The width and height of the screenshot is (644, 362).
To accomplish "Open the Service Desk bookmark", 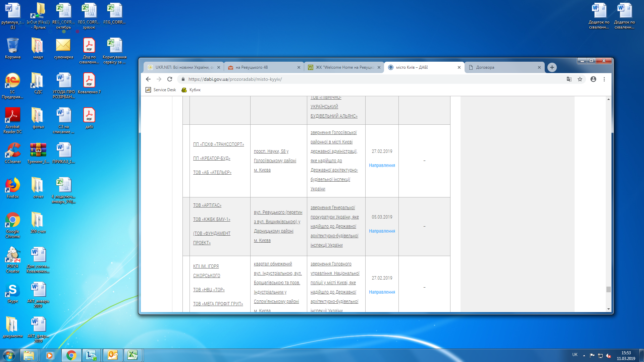I will pos(161,90).
